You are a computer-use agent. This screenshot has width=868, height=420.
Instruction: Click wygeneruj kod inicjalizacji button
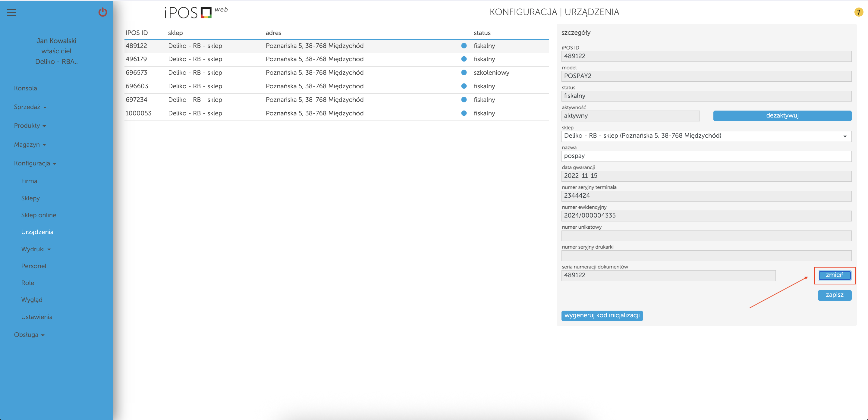pyautogui.click(x=602, y=315)
